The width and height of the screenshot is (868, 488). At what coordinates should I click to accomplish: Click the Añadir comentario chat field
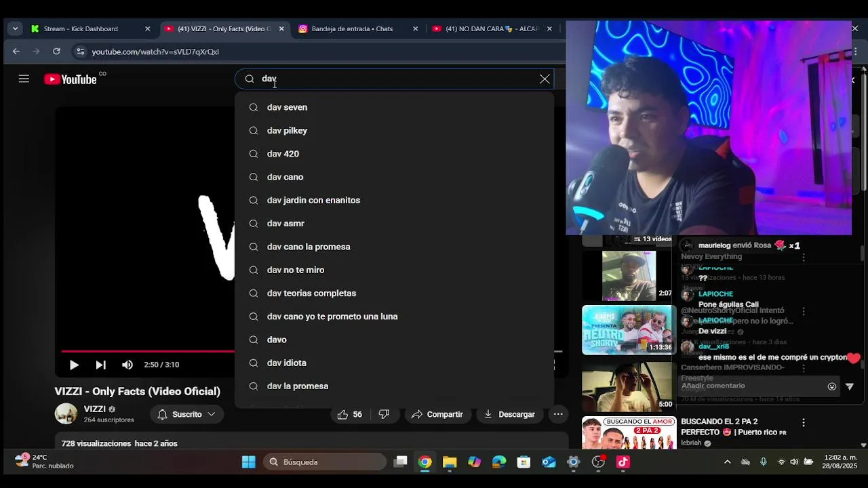point(751,386)
